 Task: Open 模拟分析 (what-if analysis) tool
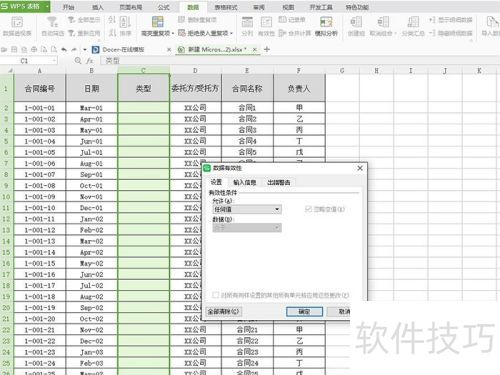(x=326, y=26)
